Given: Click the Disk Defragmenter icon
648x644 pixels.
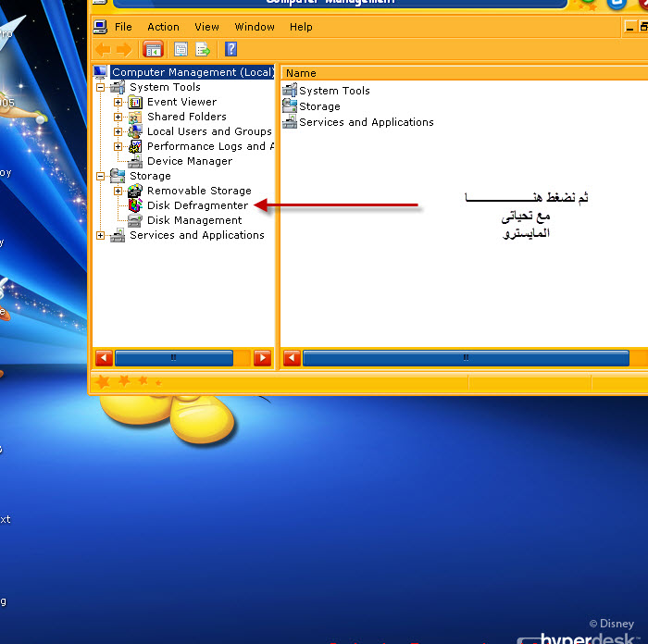Looking at the screenshot, I should [x=135, y=205].
